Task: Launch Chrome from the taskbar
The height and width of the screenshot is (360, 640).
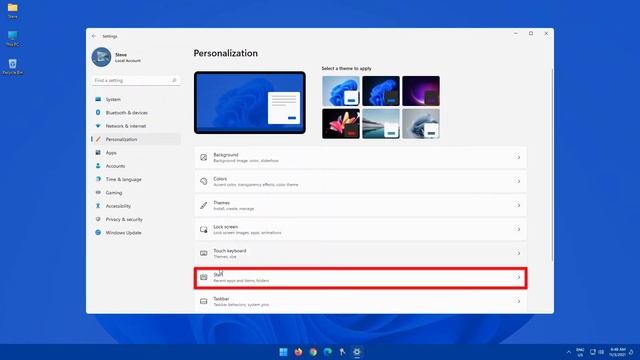Action: [x=313, y=352]
